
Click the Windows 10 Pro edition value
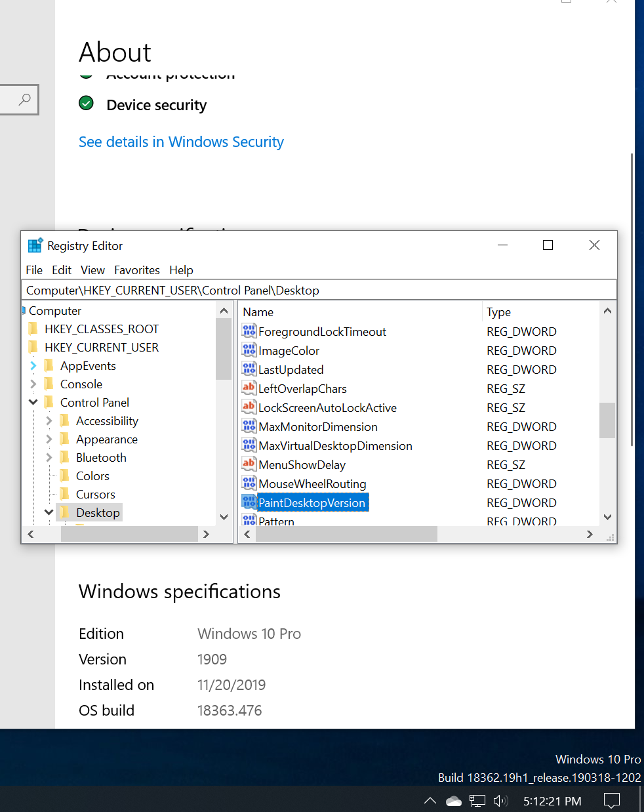249,634
